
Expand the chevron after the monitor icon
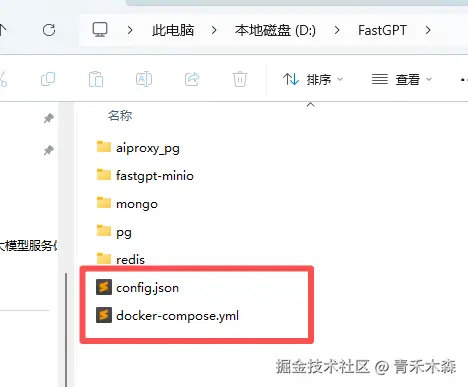pyautogui.click(x=130, y=30)
